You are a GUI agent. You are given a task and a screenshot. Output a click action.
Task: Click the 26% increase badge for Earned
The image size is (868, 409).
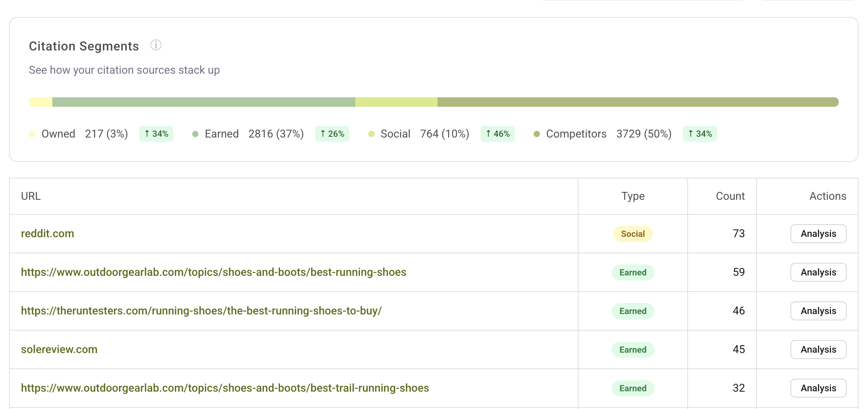coord(332,134)
